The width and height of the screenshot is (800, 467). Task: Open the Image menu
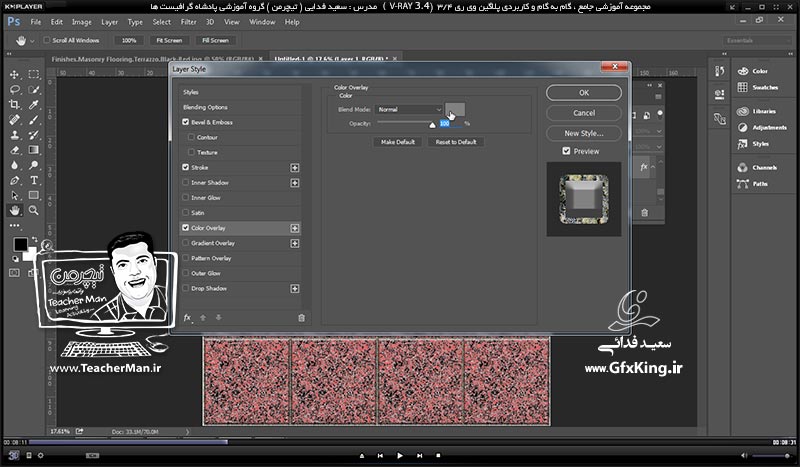[x=82, y=22]
